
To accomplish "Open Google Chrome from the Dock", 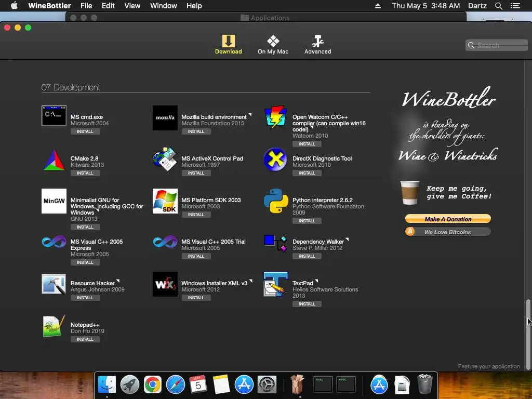I will tap(152, 385).
